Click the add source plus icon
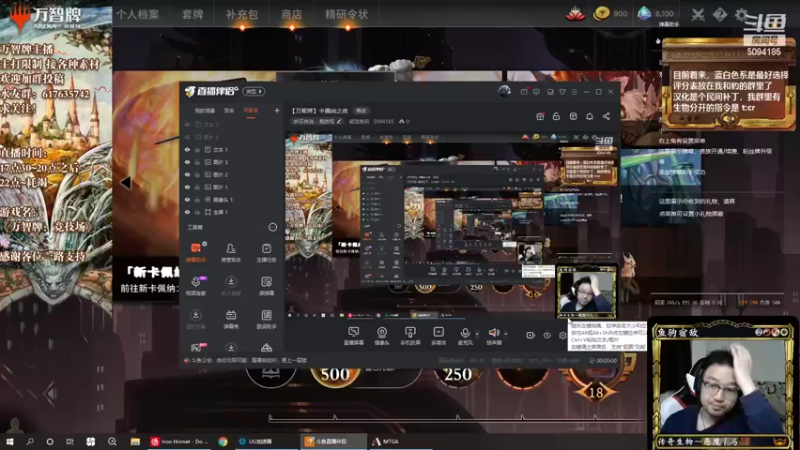800x450 pixels. 277,110
